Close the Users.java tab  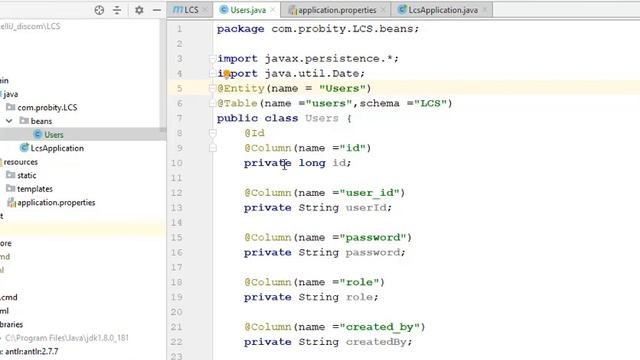(273, 10)
